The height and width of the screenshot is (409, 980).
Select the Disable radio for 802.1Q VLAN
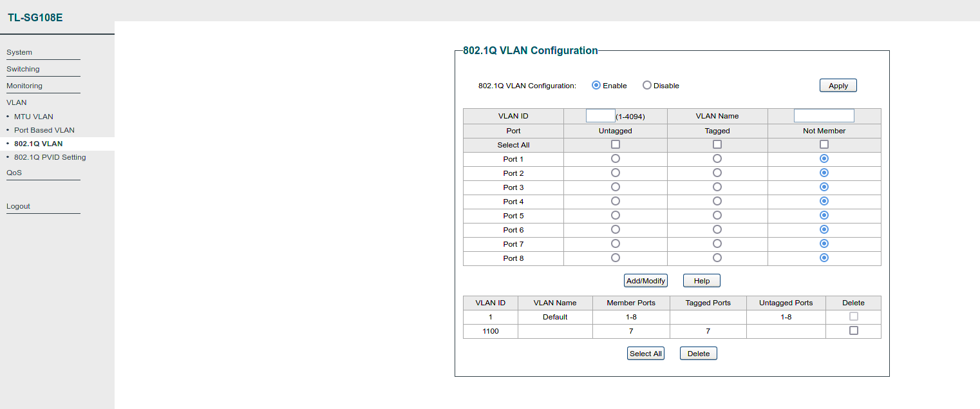[x=647, y=86]
